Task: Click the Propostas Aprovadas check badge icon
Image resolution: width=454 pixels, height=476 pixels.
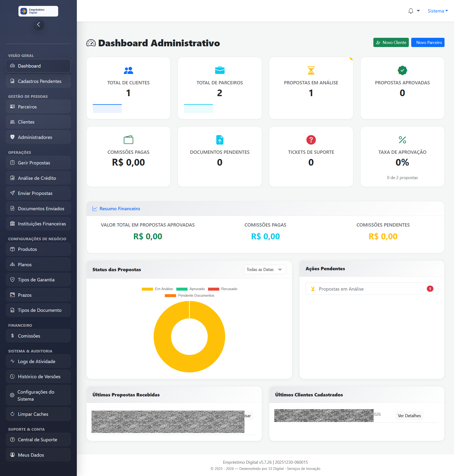Action: click(x=402, y=70)
